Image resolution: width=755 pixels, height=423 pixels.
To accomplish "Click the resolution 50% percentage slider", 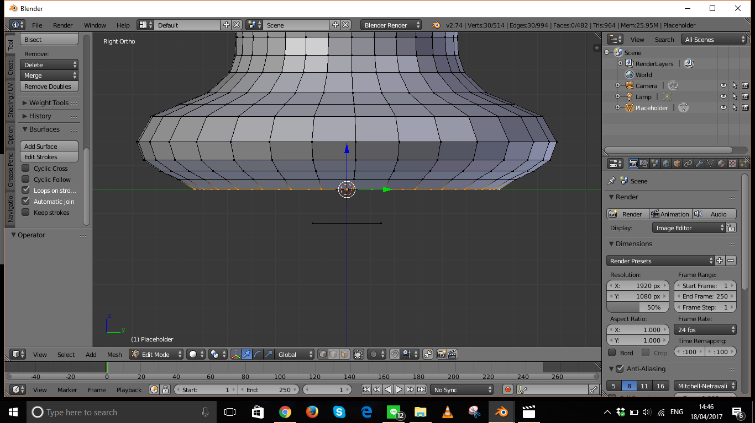I will pos(638,307).
